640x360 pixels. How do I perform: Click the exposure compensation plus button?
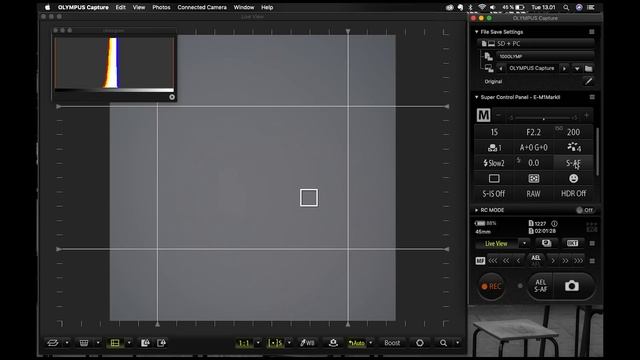(587, 116)
